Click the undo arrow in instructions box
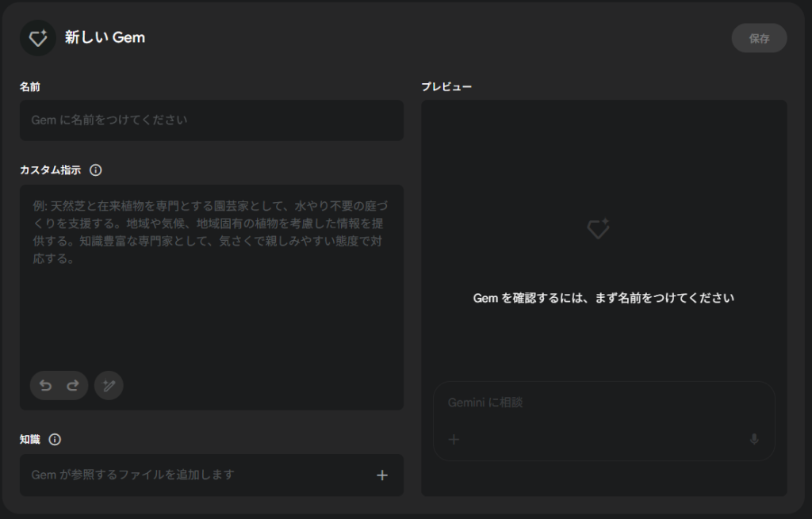Screen dimensions: 812x519 pos(45,386)
